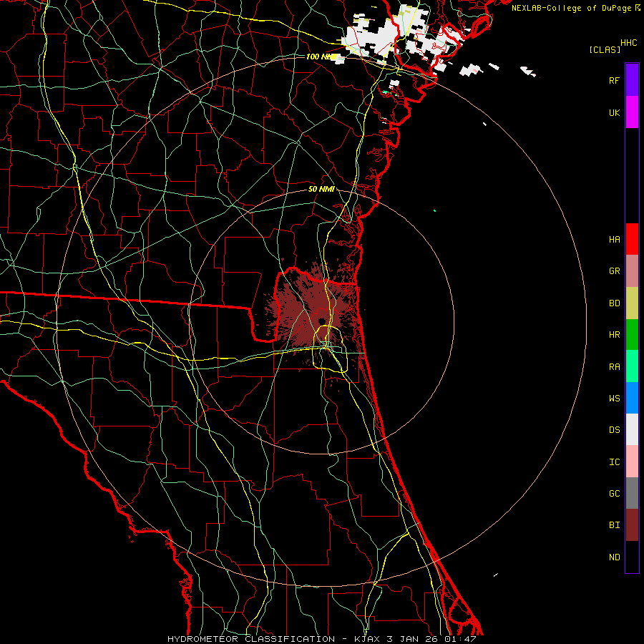Viewport: 644px width, 644px height.
Task: Click the IC pink legend swatch
Action: click(x=632, y=462)
